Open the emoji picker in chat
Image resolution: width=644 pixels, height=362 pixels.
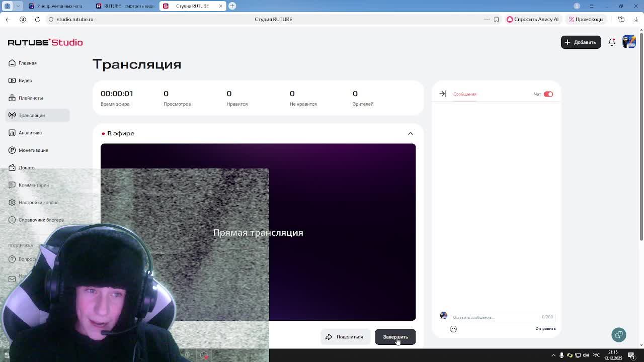point(453,329)
